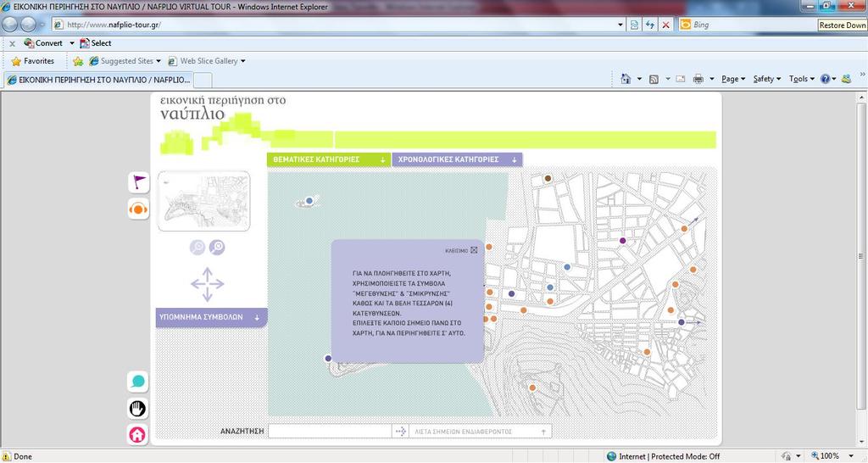
Task: Click the Print toolbar icon
Action: [x=698, y=79]
